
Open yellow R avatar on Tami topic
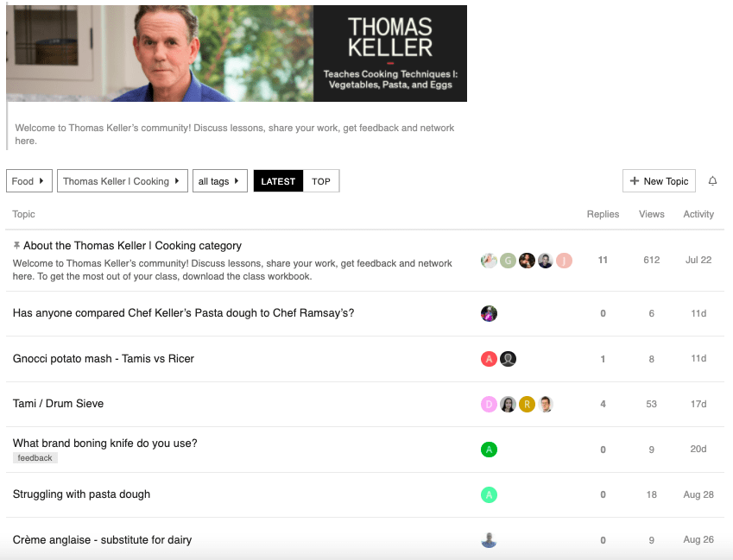527,404
